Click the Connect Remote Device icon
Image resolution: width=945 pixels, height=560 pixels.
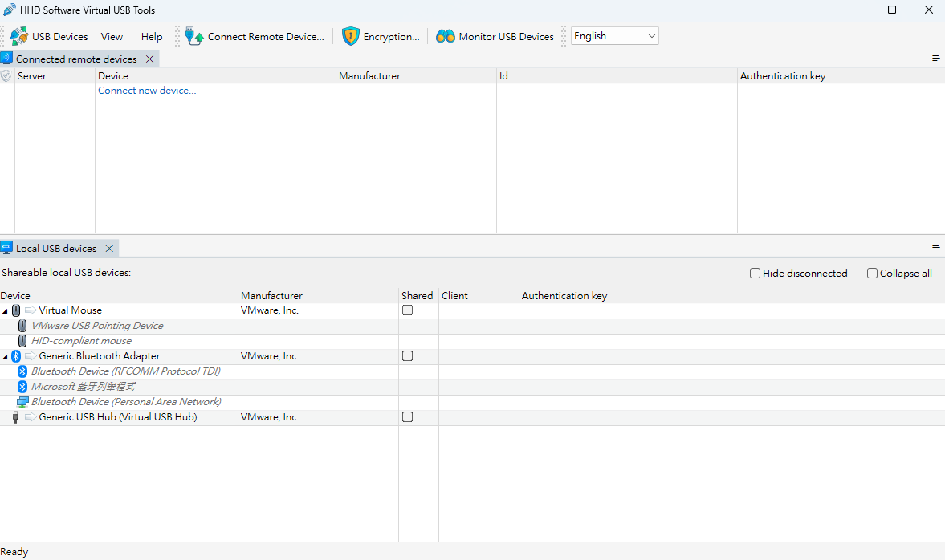(194, 36)
